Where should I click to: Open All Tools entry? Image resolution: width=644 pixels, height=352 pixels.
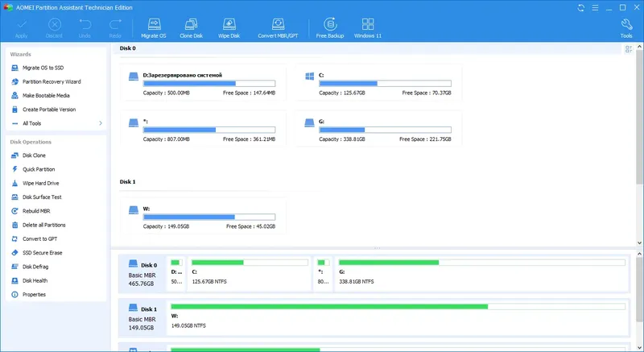click(31, 123)
